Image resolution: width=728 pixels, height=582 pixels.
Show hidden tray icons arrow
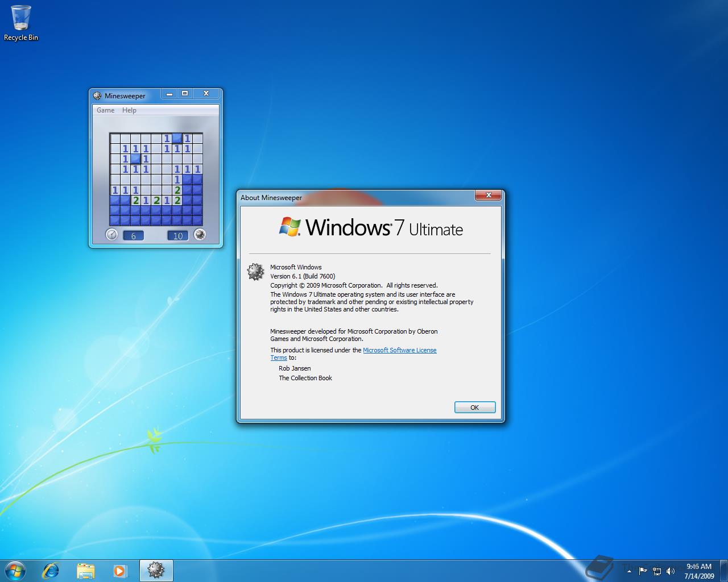click(629, 571)
